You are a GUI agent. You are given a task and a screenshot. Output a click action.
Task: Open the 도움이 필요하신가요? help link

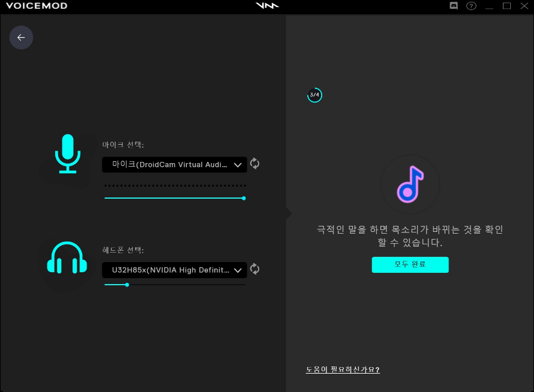tap(342, 369)
